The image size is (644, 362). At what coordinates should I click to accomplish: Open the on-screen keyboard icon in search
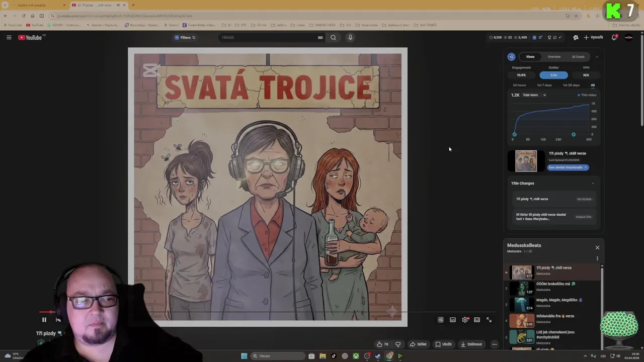pyautogui.click(x=320, y=37)
